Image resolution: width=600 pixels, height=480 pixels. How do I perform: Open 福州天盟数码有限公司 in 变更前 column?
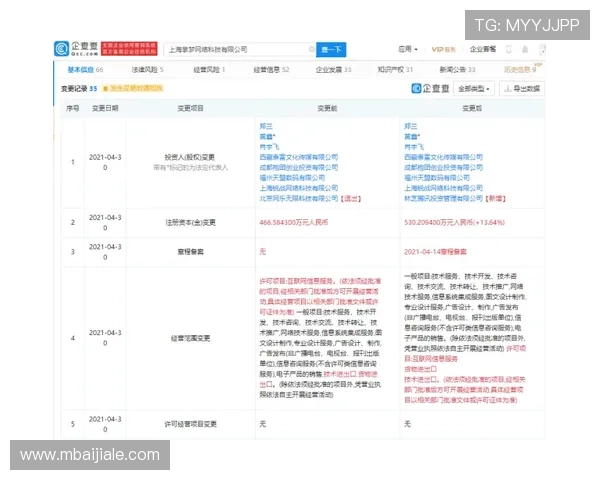[x=292, y=178]
